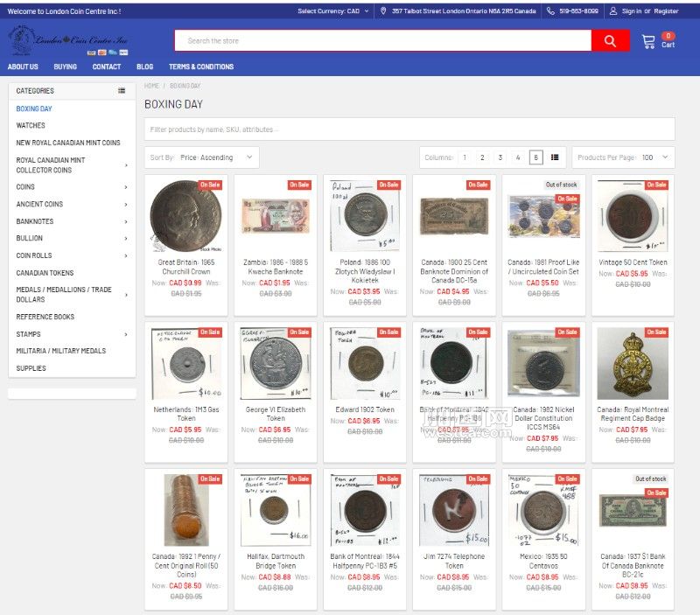Viewport: 700px width, 615px height.
Task: Open the About Us menu
Action: pos(23,66)
